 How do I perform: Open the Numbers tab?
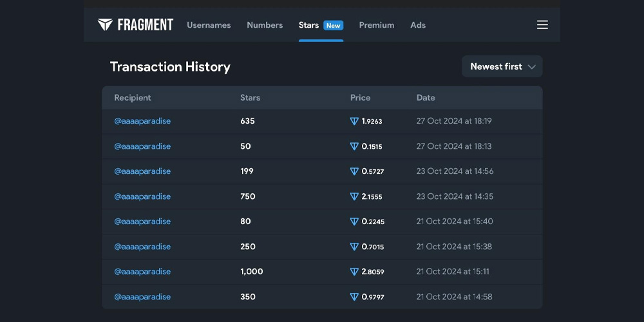tap(265, 25)
